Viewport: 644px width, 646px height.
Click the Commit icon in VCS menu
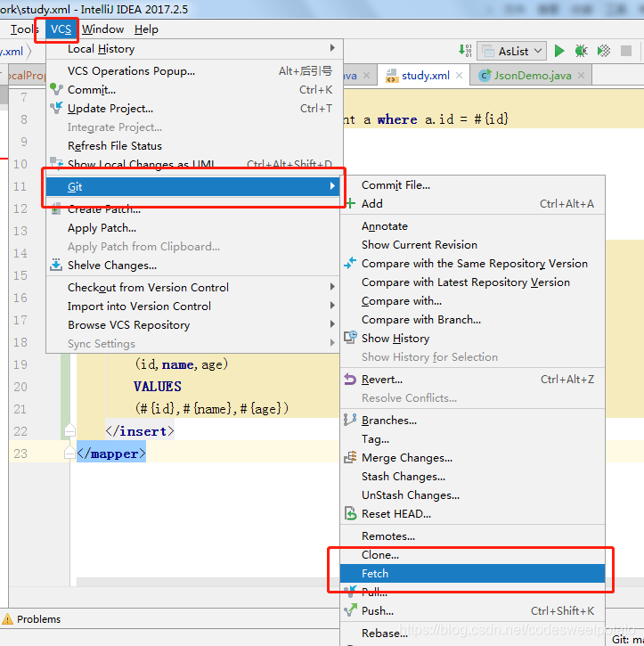point(56,89)
